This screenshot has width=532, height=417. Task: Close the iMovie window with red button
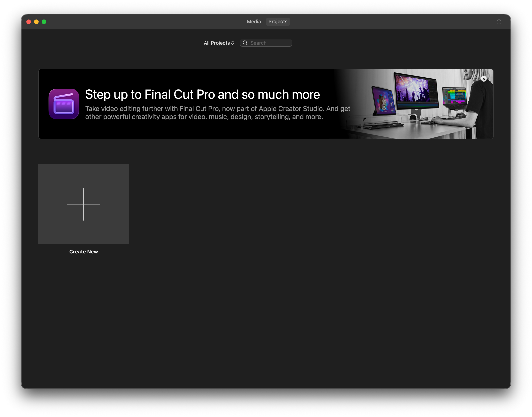point(28,22)
